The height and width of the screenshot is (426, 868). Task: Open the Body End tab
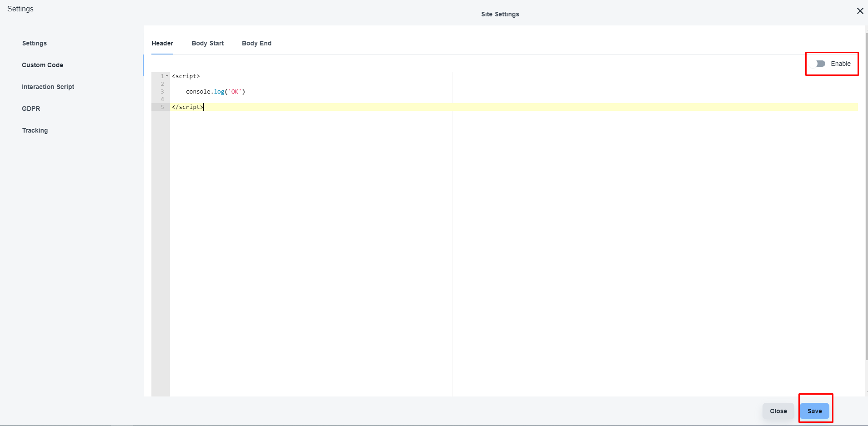[x=256, y=43]
